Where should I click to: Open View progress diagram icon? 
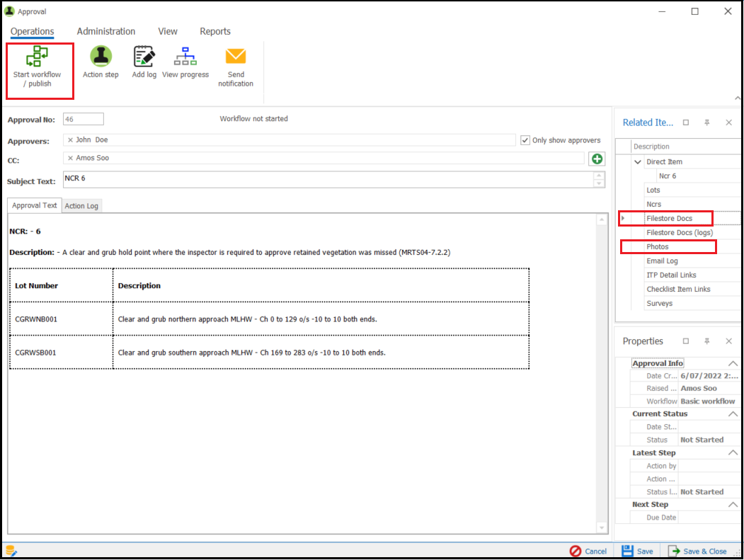pyautogui.click(x=185, y=57)
